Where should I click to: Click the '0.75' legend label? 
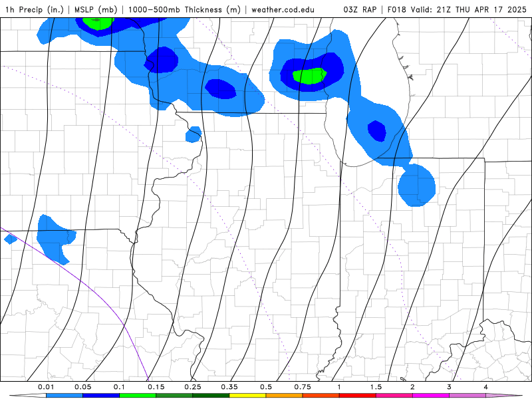[x=303, y=387]
